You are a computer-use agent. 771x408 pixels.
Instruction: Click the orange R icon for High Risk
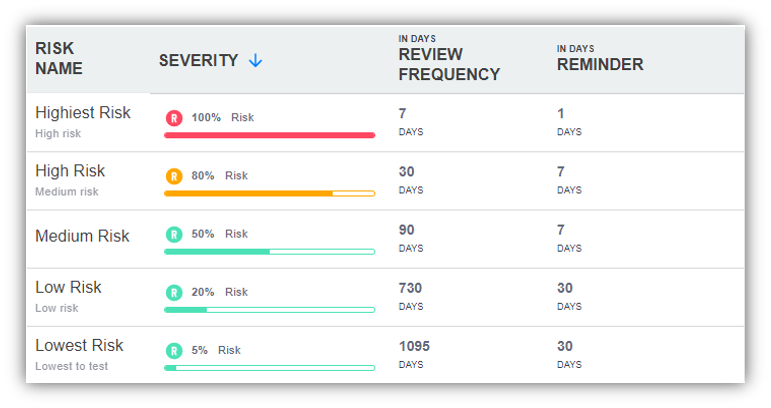pyautogui.click(x=174, y=176)
